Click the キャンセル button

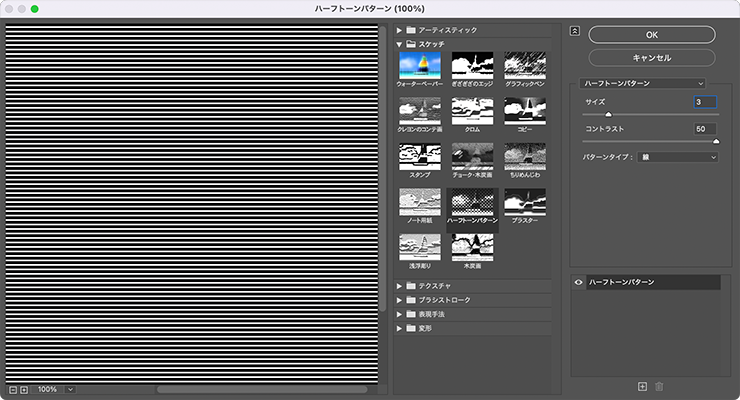click(x=651, y=58)
